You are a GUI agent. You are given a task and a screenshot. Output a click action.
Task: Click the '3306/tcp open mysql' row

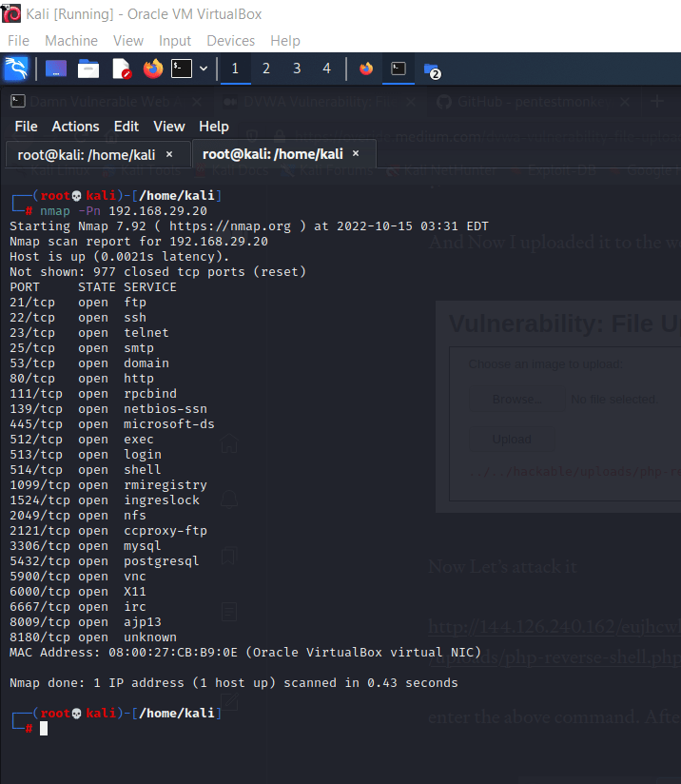[86, 546]
